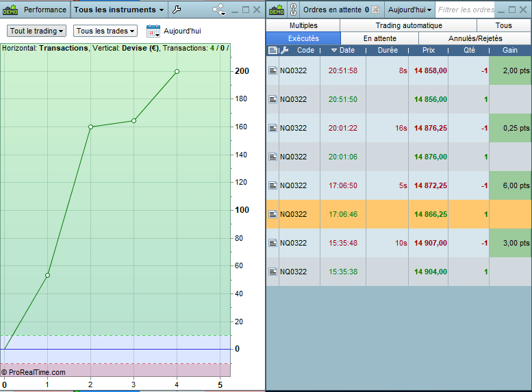Click Durée column header
The width and height of the screenshot is (532, 392).
(x=388, y=50)
